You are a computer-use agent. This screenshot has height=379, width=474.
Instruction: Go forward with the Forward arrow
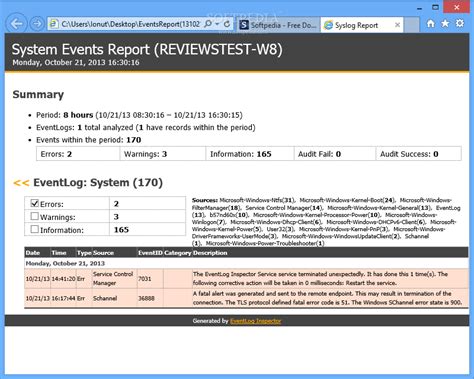37,24
